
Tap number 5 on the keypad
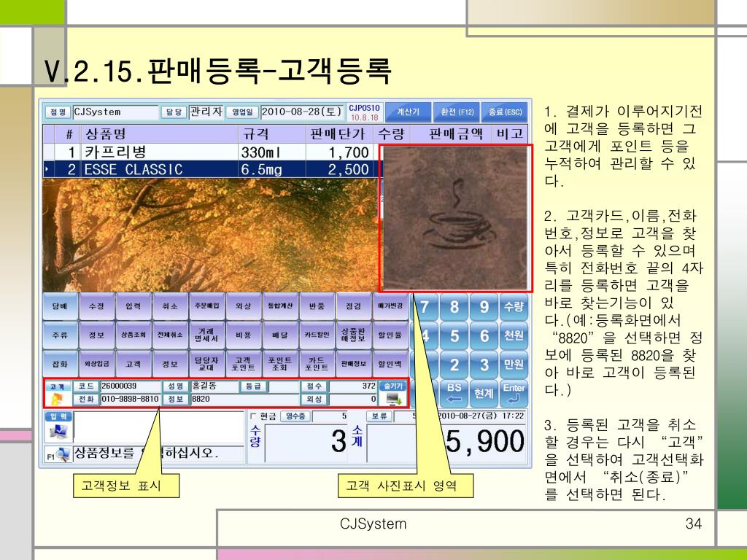point(454,335)
